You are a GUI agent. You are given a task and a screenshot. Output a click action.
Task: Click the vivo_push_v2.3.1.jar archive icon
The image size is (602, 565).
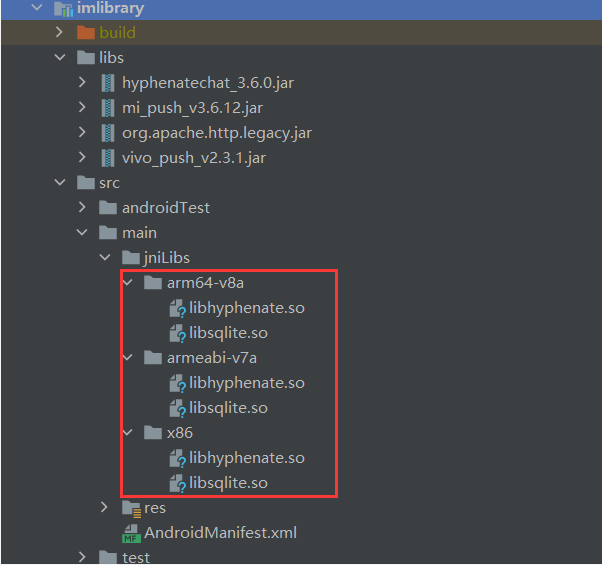pos(108,158)
